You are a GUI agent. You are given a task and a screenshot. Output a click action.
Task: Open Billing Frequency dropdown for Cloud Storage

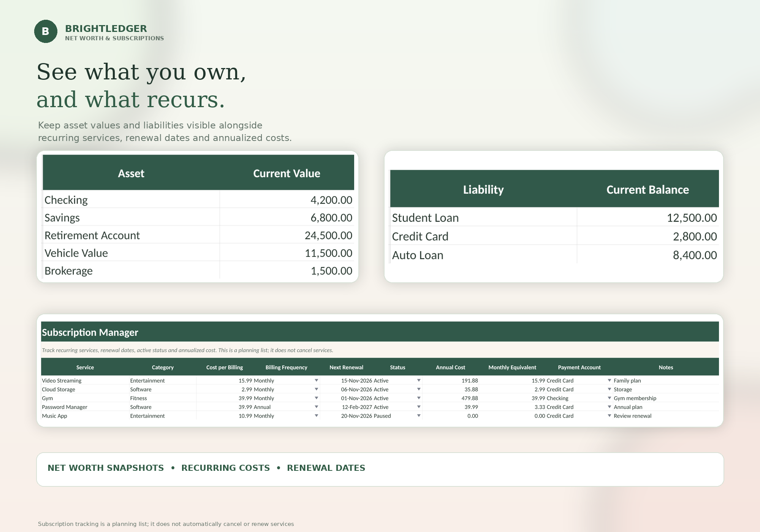pos(316,389)
